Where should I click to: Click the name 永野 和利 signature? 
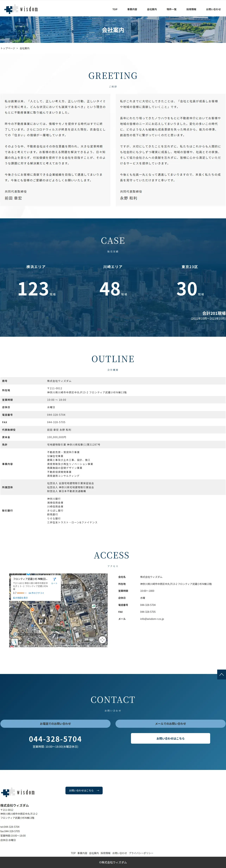128,198
